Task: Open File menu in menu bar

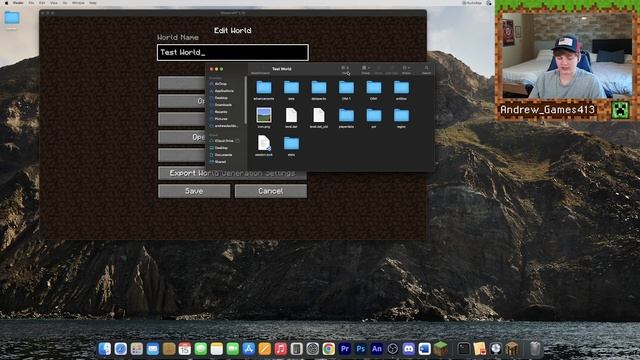Action: tap(31, 3)
